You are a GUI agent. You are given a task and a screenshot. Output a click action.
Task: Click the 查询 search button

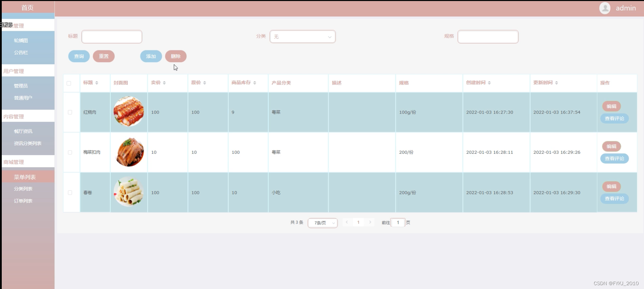79,56
